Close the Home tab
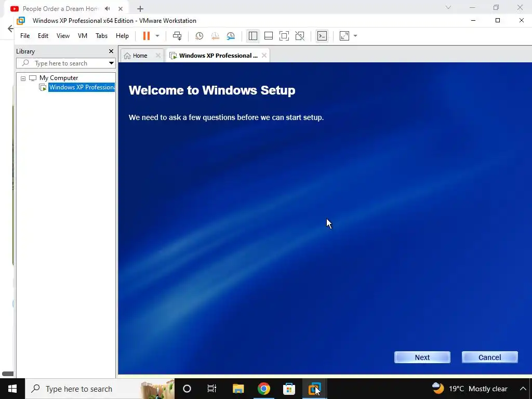Screen dimensions: 532x399 point(158,55)
